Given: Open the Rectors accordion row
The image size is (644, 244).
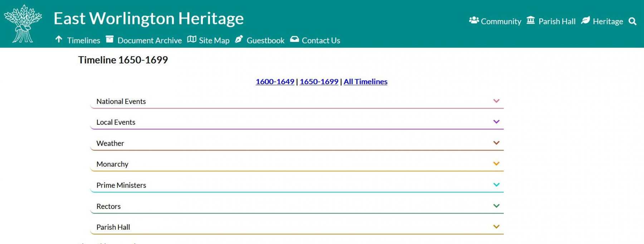Looking at the screenshot, I should [297, 206].
